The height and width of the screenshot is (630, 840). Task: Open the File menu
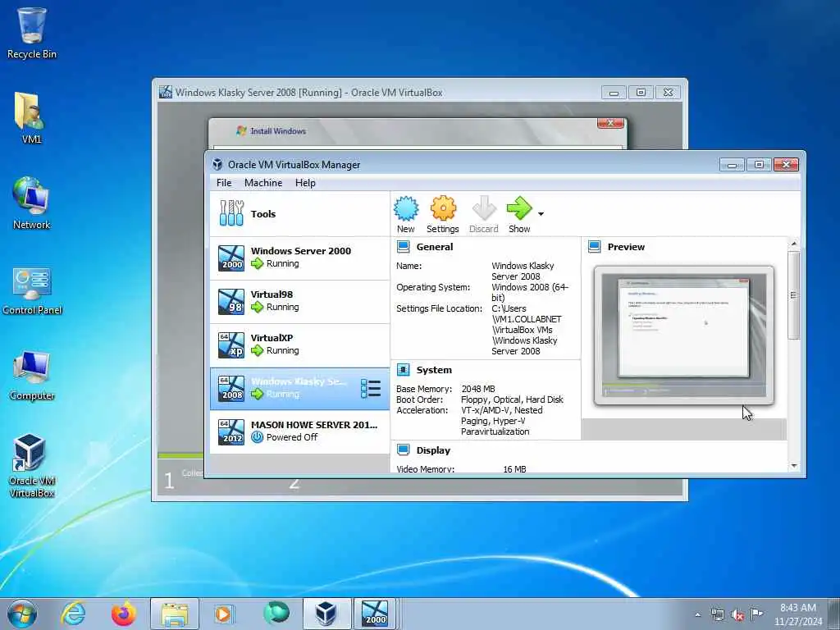click(224, 183)
